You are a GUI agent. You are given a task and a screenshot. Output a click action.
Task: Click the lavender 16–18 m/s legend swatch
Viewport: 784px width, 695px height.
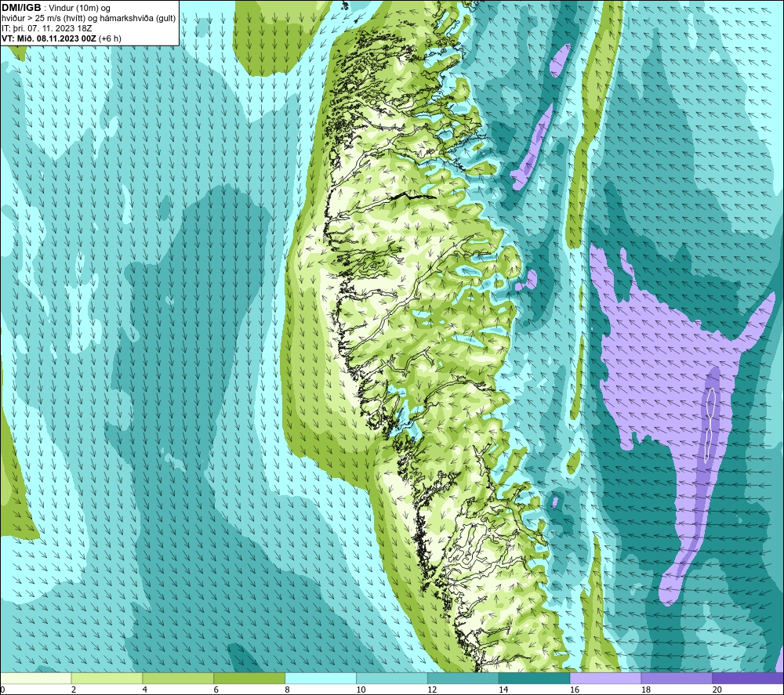coord(605,678)
